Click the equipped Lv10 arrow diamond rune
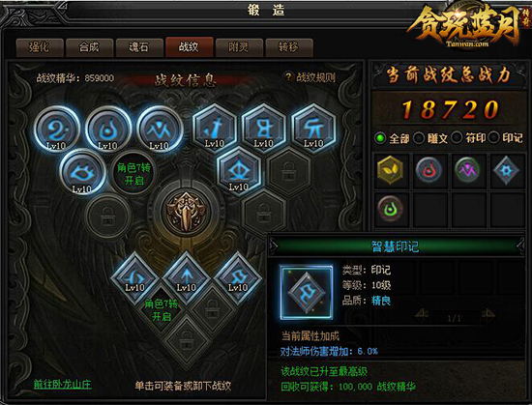Image resolution: width=532 pixels, height=405 pixels. click(x=187, y=277)
